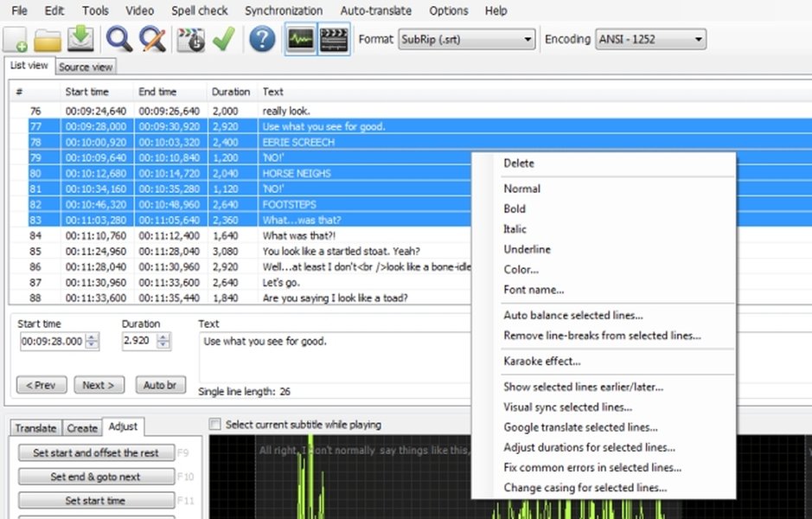Select Remove line-breaks from selected lines...
812x519 pixels.
tap(604, 335)
